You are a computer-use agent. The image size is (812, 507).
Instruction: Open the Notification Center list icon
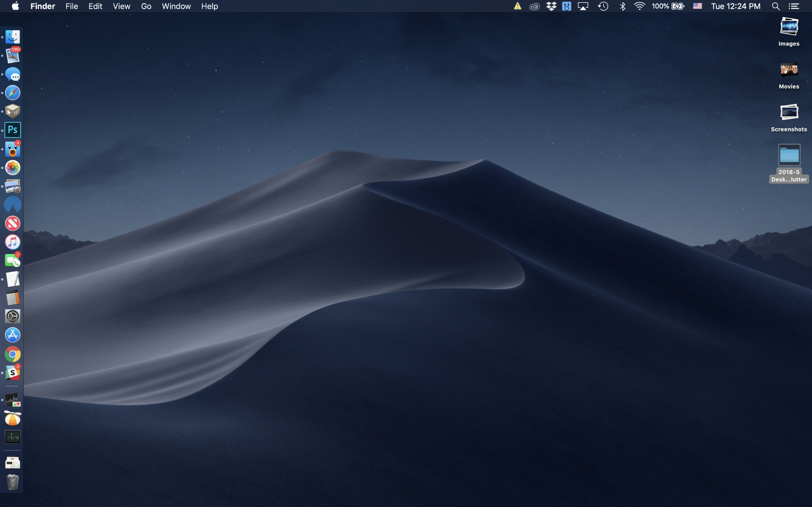(x=794, y=6)
